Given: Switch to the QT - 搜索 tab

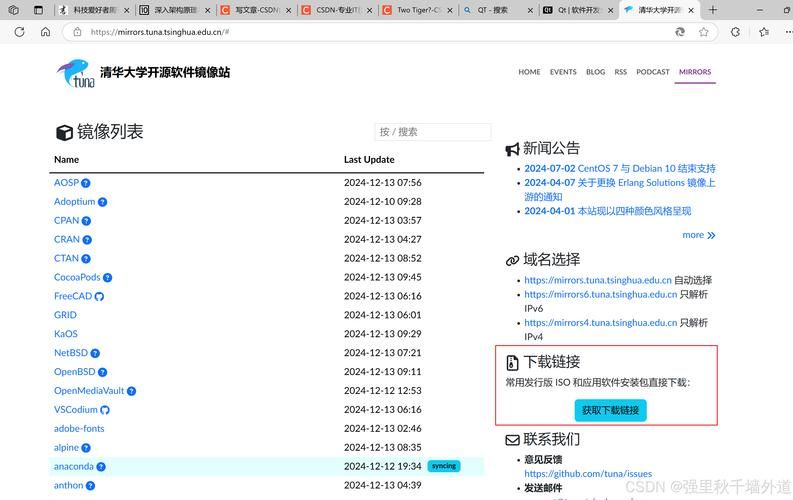Looking at the screenshot, I should [498, 10].
